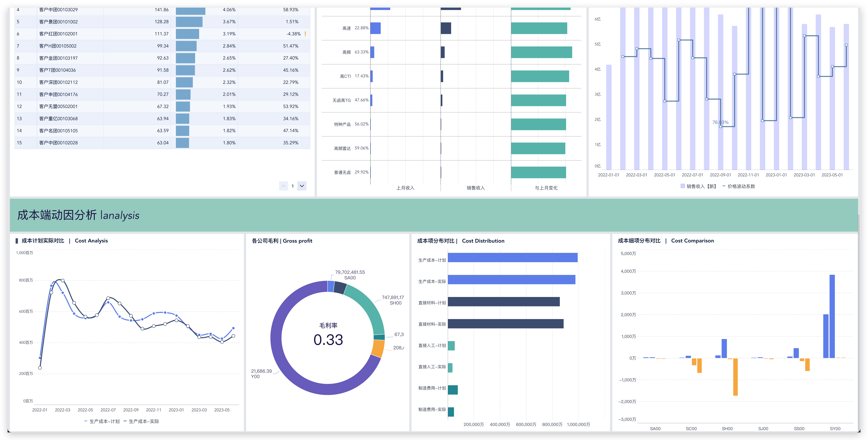This screenshot has height=440, width=868.
Task: Click the 76.83% data point marker
Action: click(720, 127)
